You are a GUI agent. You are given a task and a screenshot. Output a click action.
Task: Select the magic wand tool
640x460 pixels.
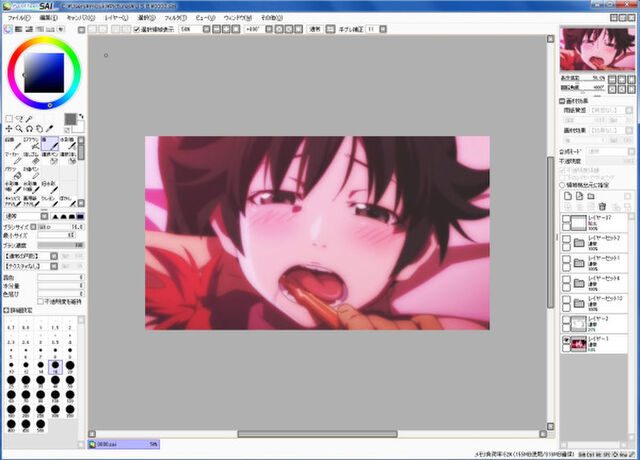(x=29, y=119)
